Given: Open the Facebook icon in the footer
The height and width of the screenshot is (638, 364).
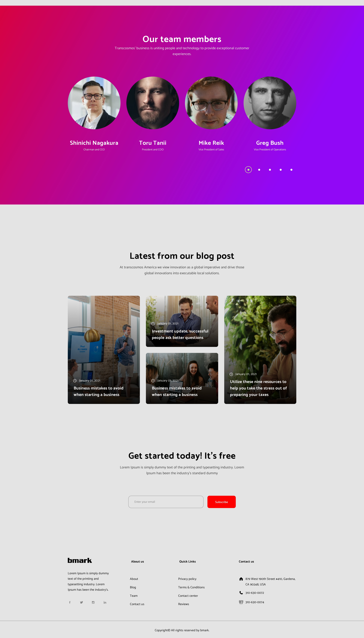Looking at the screenshot, I should [x=70, y=602].
